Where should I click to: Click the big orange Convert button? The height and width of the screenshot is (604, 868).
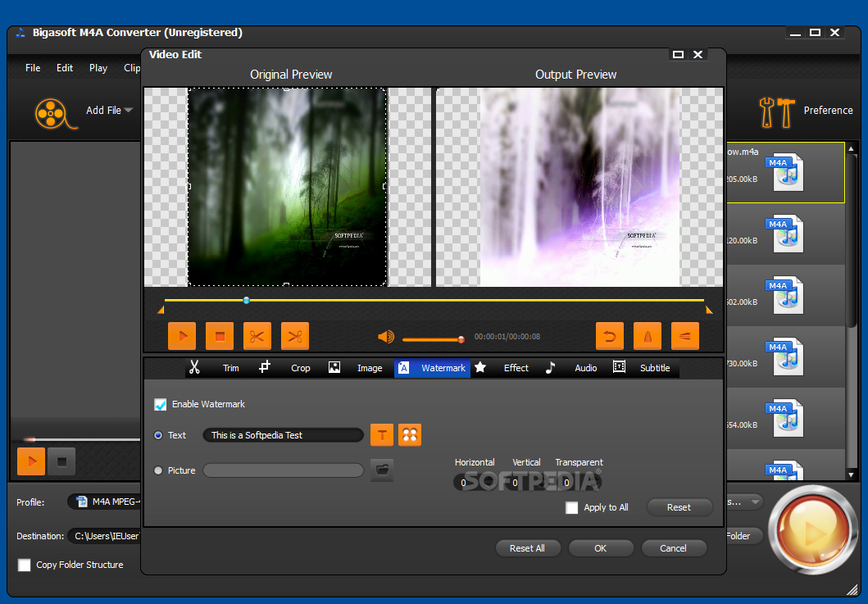(812, 530)
